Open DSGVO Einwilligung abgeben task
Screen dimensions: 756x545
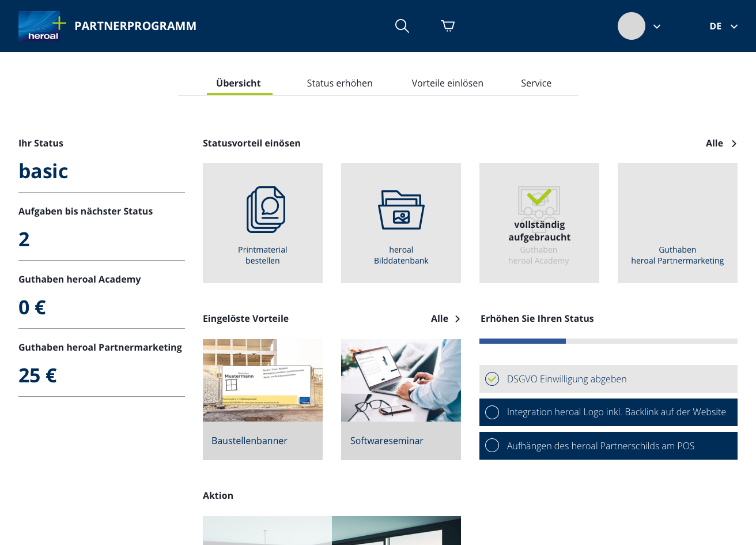pyautogui.click(x=608, y=379)
